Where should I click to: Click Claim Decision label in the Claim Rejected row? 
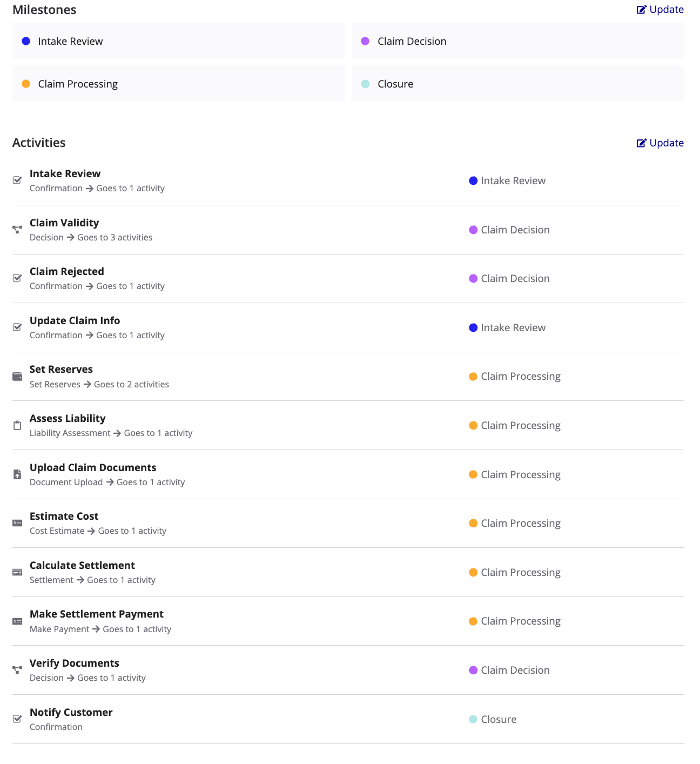(515, 278)
